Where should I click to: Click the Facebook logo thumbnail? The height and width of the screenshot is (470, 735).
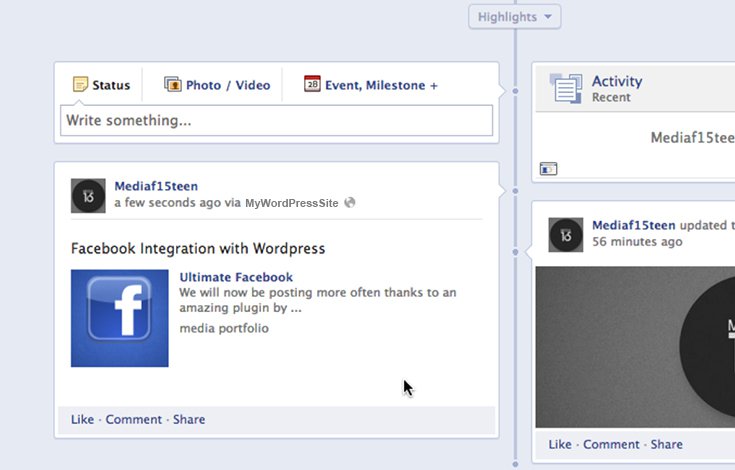[x=120, y=318]
